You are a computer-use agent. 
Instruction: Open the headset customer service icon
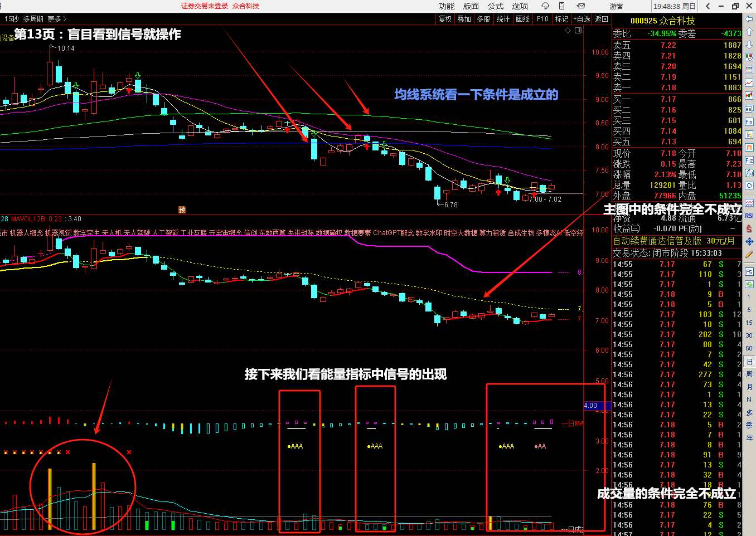(545, 6)
